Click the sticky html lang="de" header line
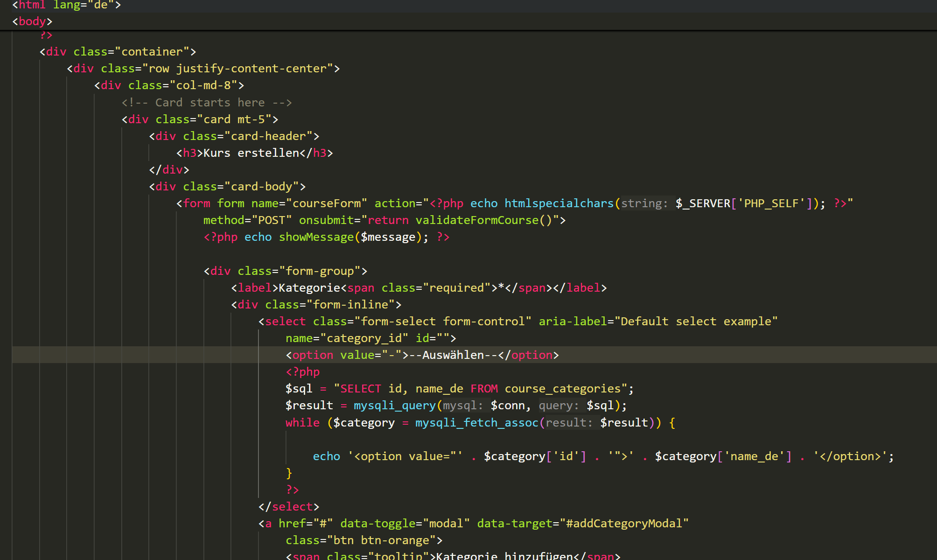The width and height of the screenshot is (937, 560). click(x=66, y=5)
